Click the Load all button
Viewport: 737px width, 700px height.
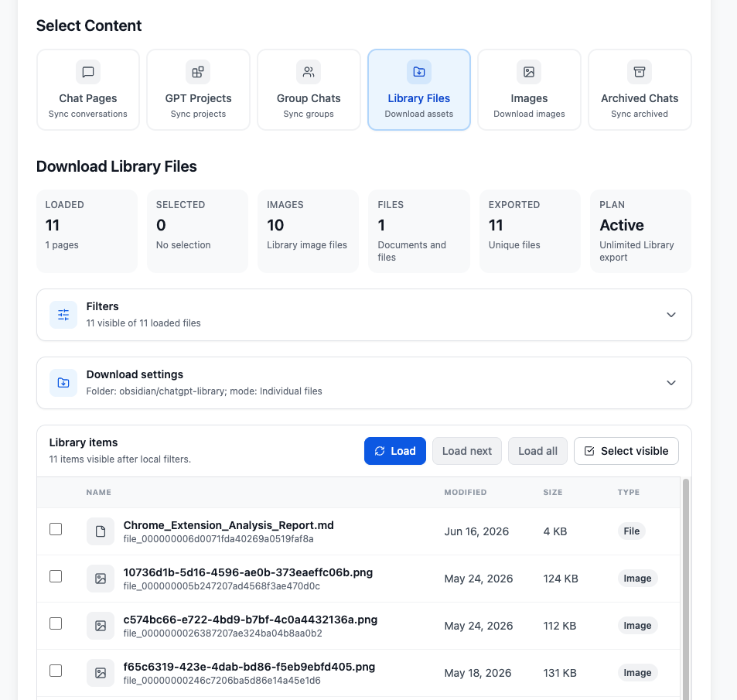[x=537, y=451]
